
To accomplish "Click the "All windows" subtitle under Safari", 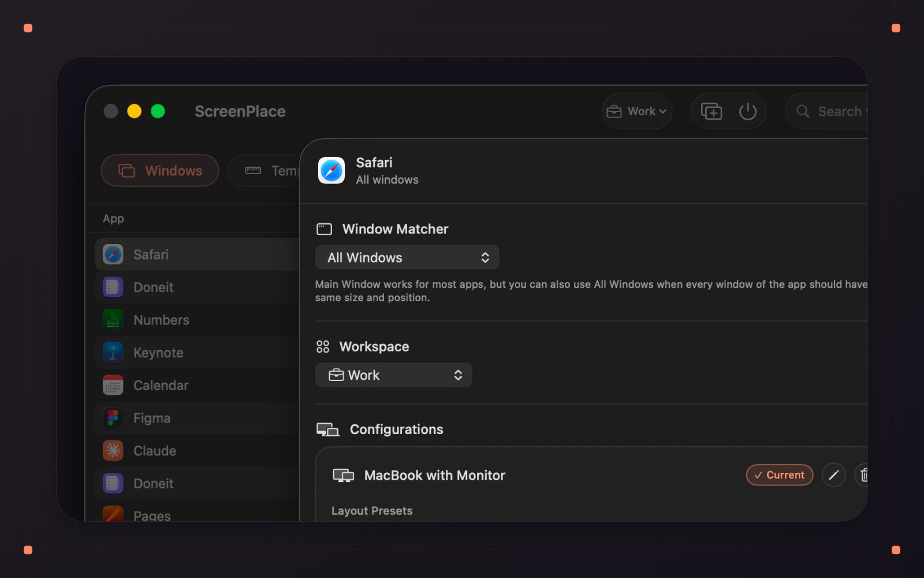I will 388,180.
